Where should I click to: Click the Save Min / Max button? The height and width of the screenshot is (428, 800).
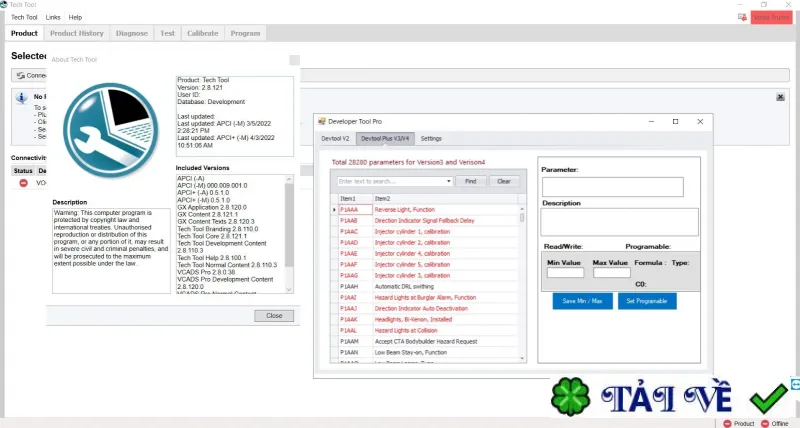pos(582,301)
